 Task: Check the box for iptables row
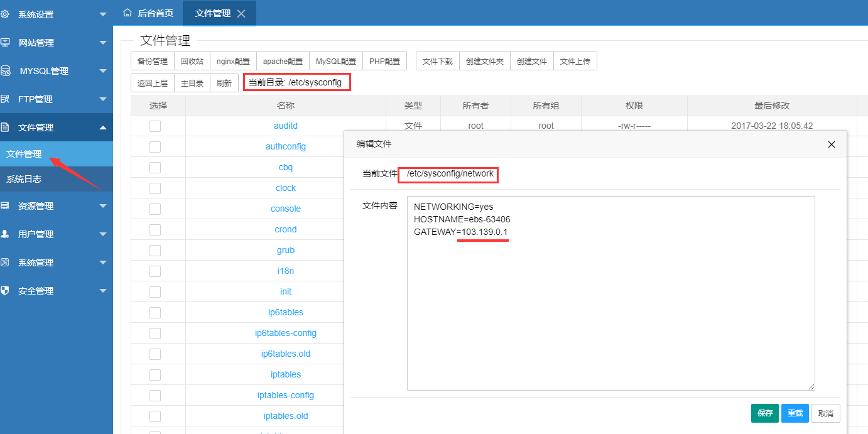[155, 375]
